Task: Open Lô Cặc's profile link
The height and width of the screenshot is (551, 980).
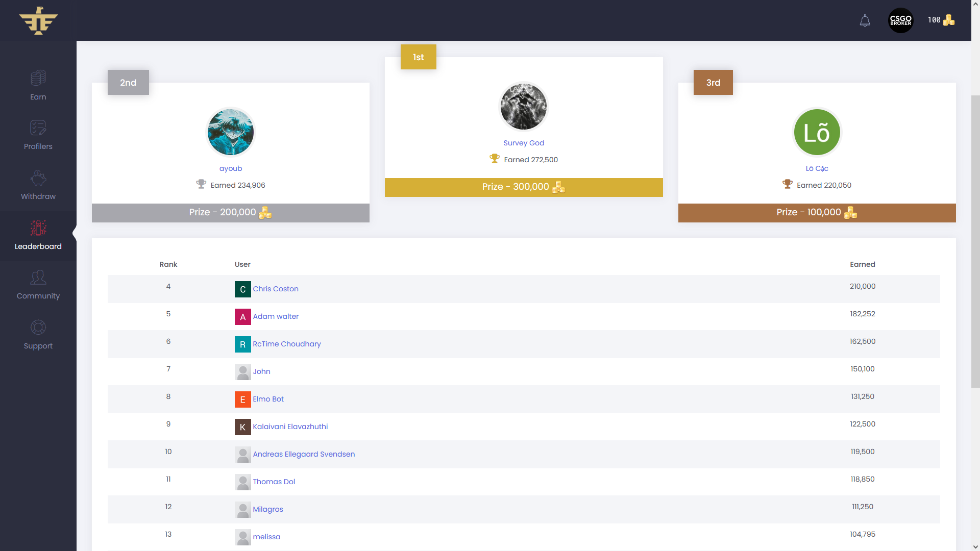Action: [816, 168]
